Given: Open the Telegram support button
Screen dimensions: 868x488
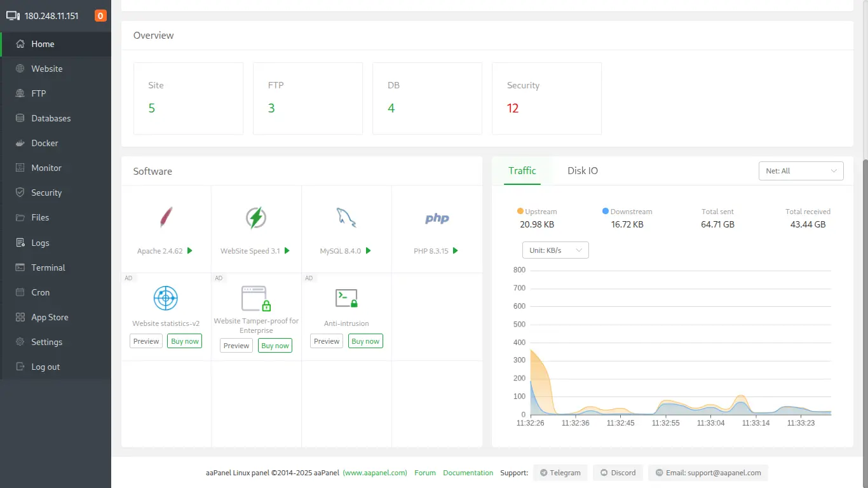Looking at the screenshot, I should (x=560, y=473).
